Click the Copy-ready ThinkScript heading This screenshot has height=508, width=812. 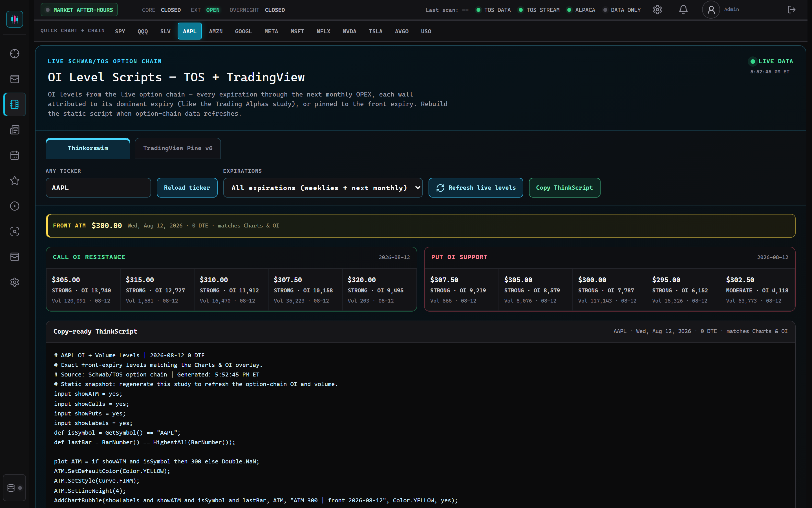coord(95,331)
